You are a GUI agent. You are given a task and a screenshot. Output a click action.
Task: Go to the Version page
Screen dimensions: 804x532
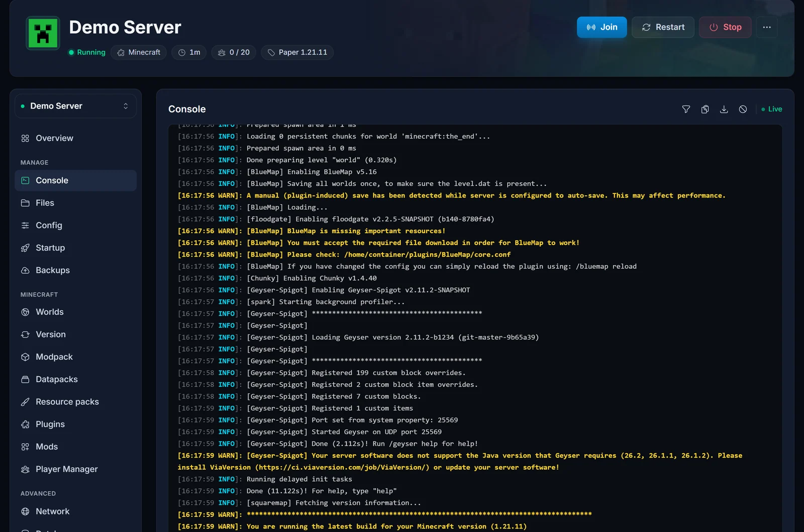75,335
